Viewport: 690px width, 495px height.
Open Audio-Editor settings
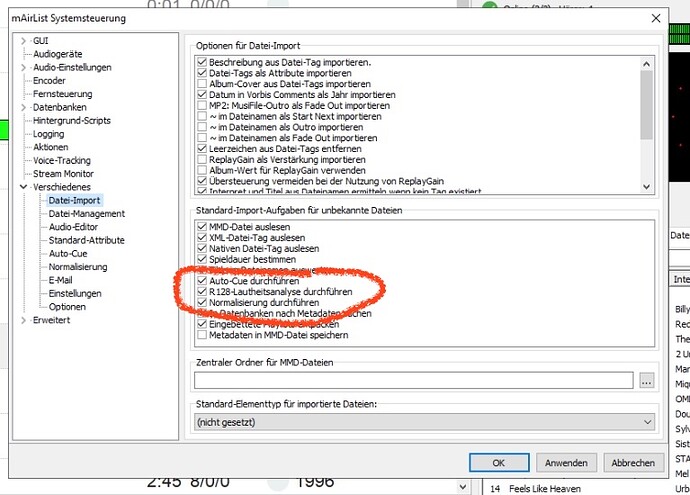pyautogui.click(x=73, y=227)
